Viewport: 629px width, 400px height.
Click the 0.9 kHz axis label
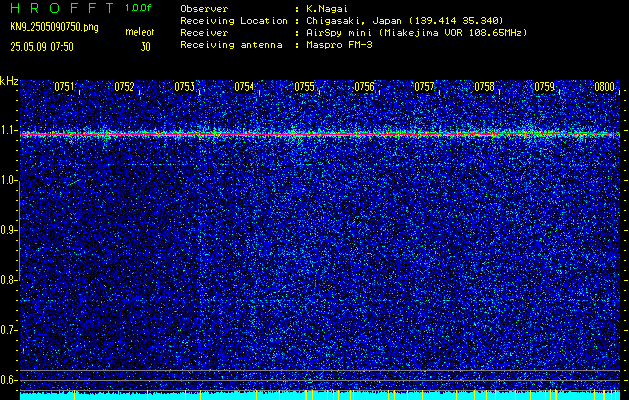(x=8, y=230)
